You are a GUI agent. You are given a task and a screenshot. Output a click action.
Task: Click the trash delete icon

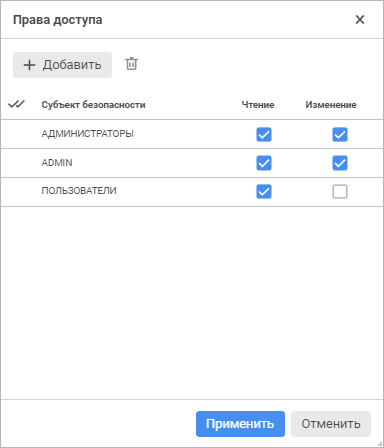click(131, 64)
